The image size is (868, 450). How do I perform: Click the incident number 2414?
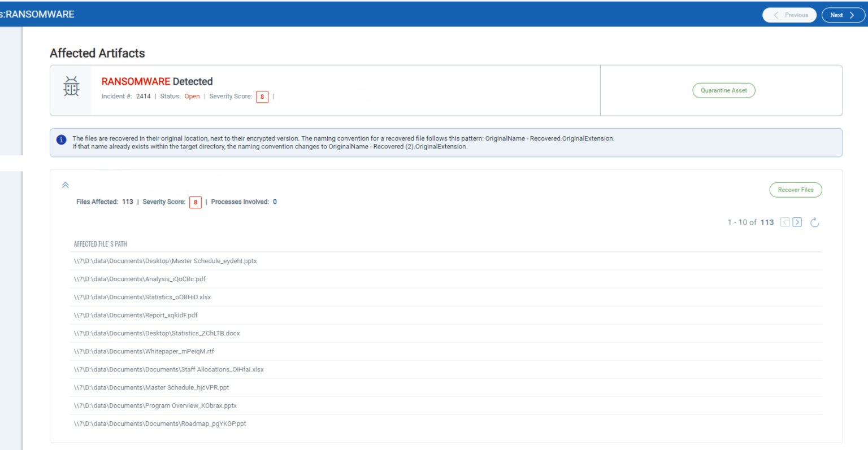[x=143, y=96]
